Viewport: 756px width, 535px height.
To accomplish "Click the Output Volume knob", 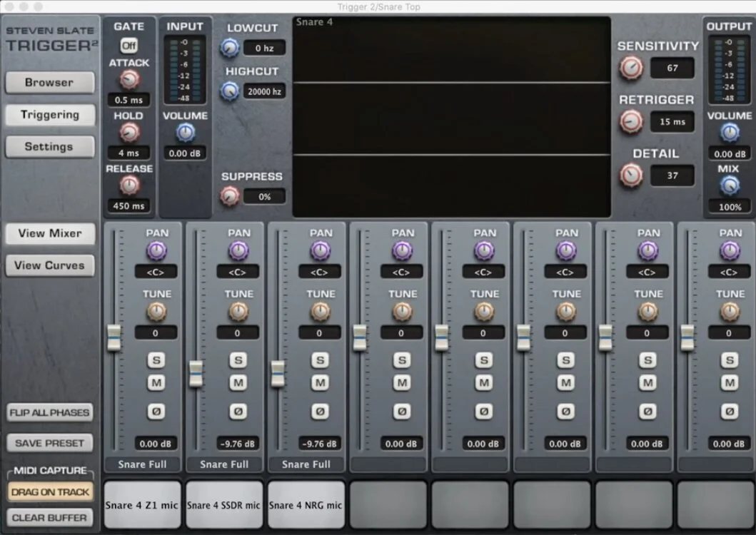I will (x=730, y=133).
